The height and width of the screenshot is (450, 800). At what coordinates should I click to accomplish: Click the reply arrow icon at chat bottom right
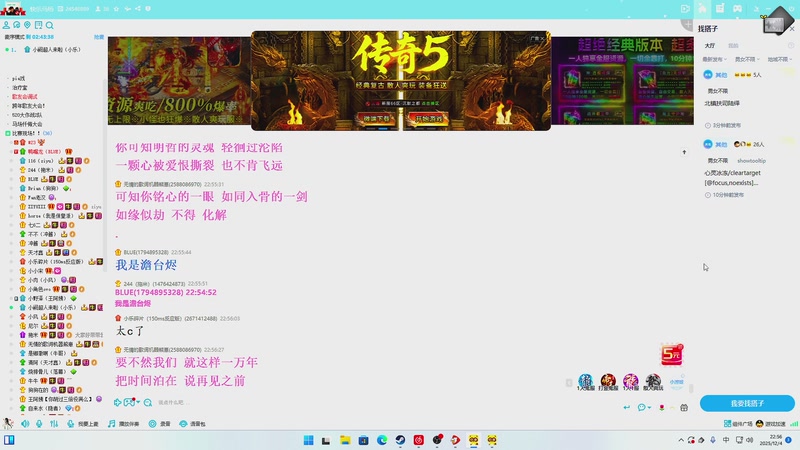click(627, 407)
